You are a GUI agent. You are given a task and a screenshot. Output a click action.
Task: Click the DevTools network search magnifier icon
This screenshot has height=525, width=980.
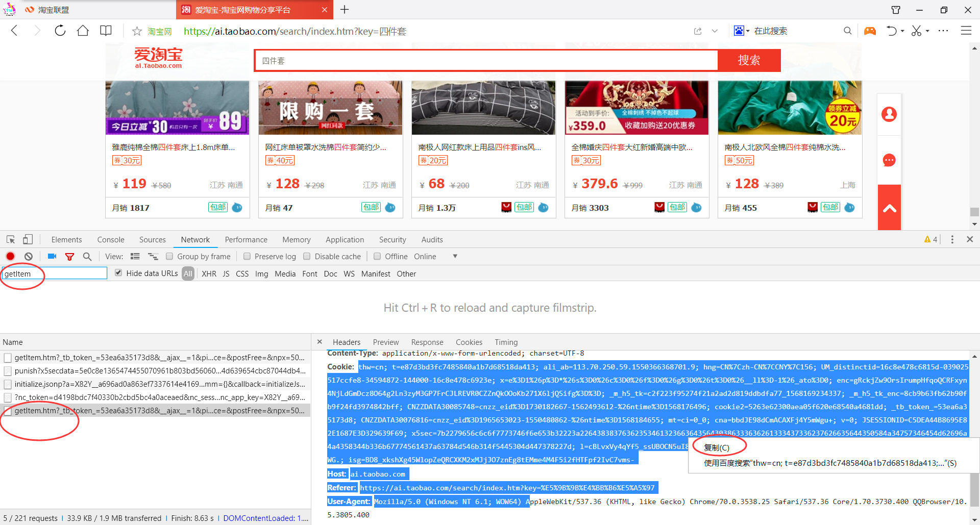point(87,257)
